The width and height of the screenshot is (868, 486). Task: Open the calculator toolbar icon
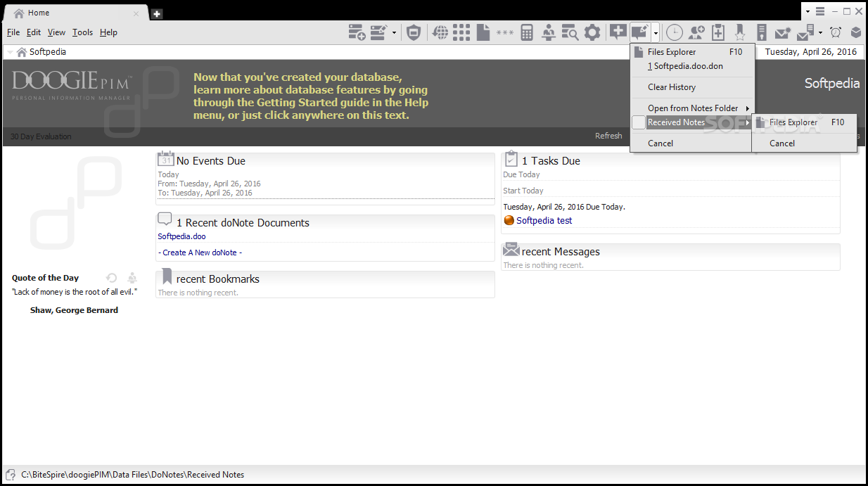[x=527, y=32]
